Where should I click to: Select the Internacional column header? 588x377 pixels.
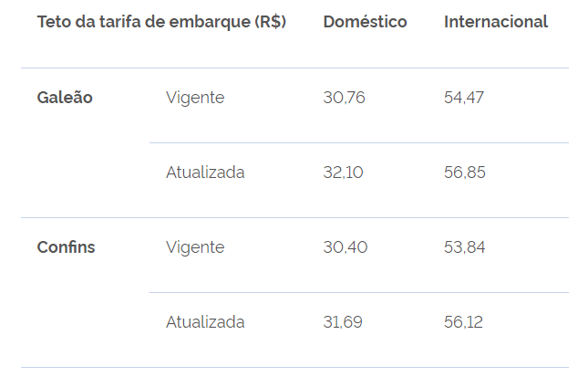496,22
